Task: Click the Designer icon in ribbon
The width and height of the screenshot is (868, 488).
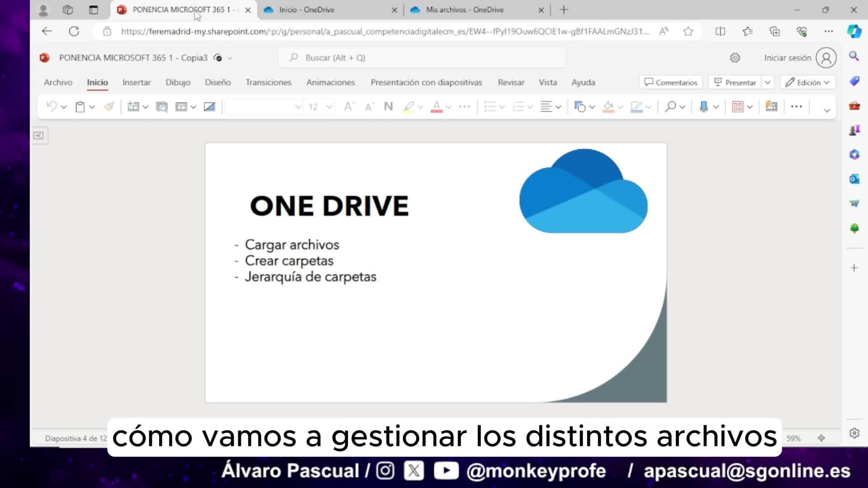Action: 771,107
